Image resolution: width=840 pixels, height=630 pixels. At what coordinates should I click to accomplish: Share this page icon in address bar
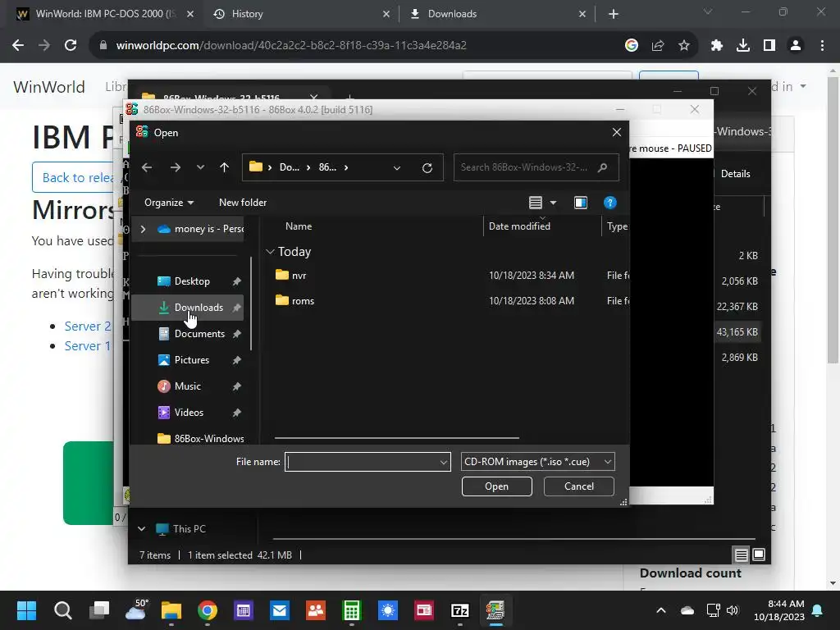tap(658, 46)
